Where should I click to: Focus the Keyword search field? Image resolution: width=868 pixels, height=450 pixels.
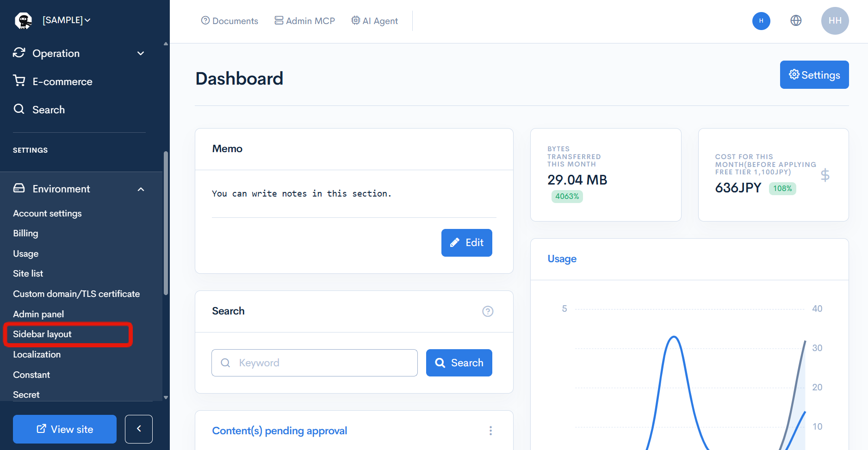click(x=315, y=363)
